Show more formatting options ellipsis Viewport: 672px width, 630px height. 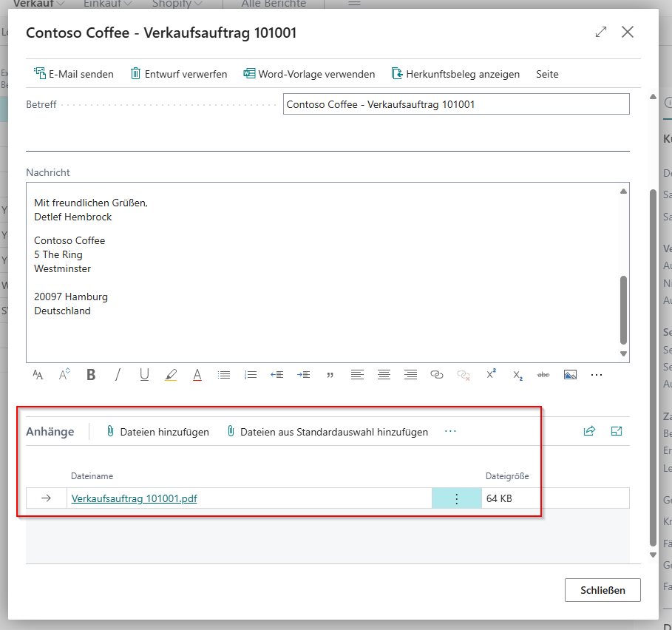point(597,375)
